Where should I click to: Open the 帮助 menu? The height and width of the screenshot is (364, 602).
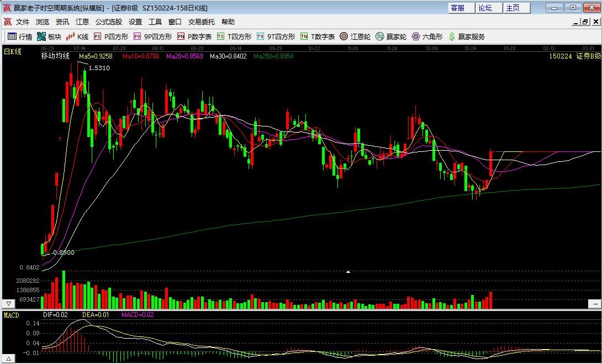point(228,22)
